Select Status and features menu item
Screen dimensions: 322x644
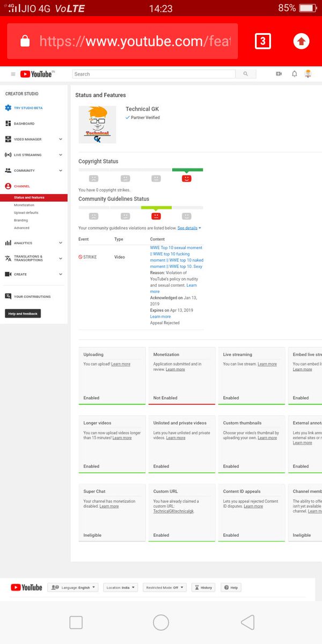[x=34, y=197]
